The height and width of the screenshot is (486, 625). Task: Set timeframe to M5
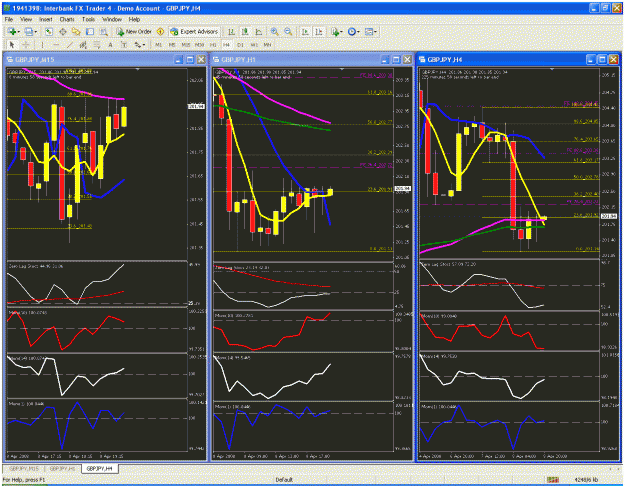tap(172, 45)
